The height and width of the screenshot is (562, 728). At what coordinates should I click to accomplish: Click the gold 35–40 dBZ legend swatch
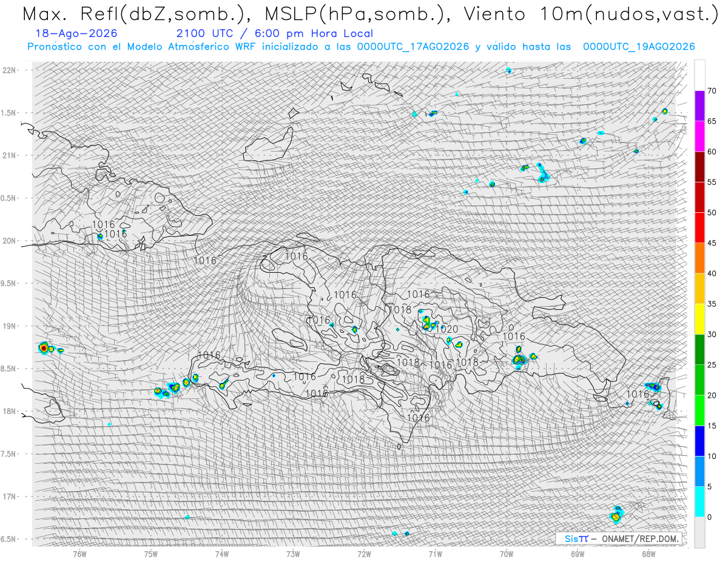699,289
